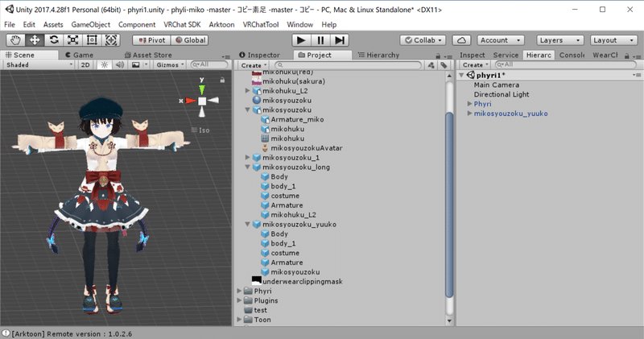Switch to the Console tab
Screen dimensions: 644x339
572,55
